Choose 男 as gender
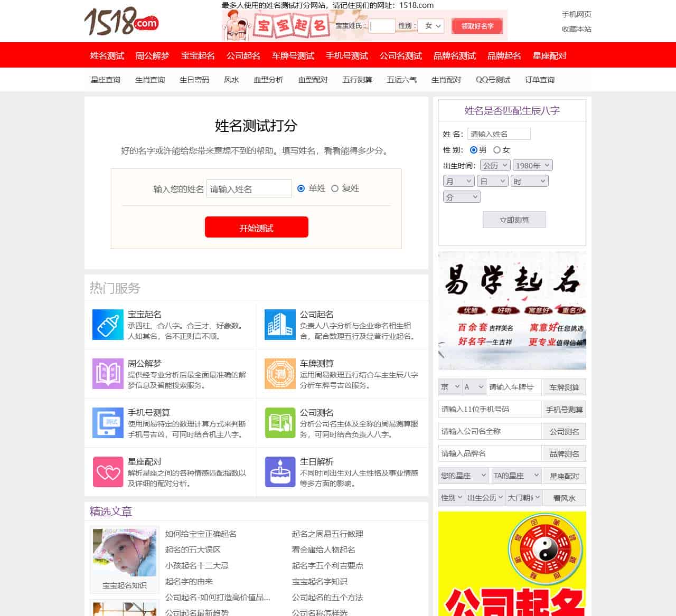 (x=474, y=150)
